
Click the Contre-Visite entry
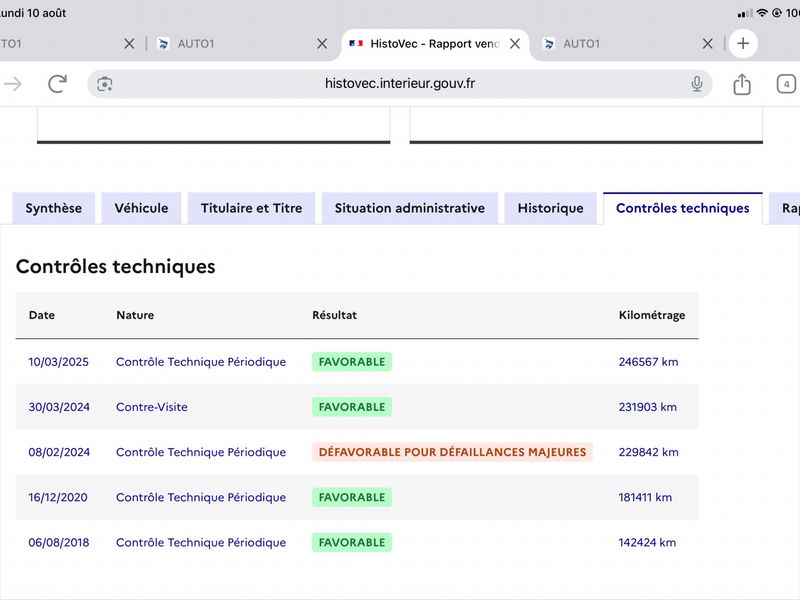(152, 407)
